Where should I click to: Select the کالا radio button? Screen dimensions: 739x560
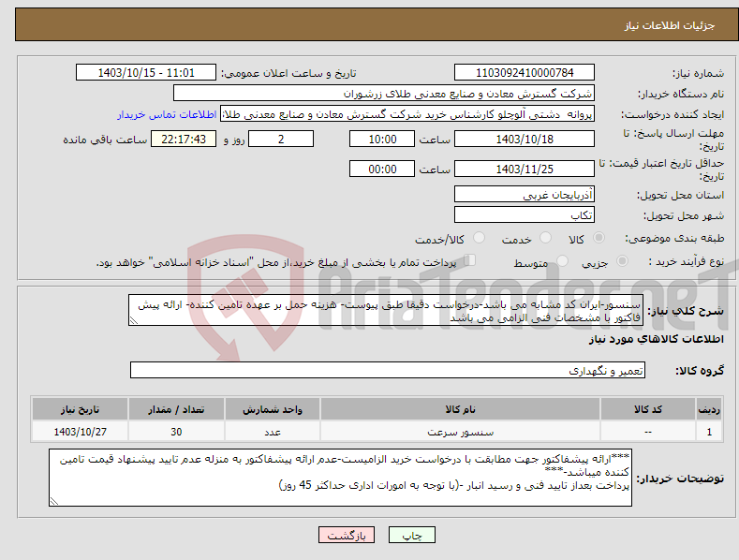[599, 238]
